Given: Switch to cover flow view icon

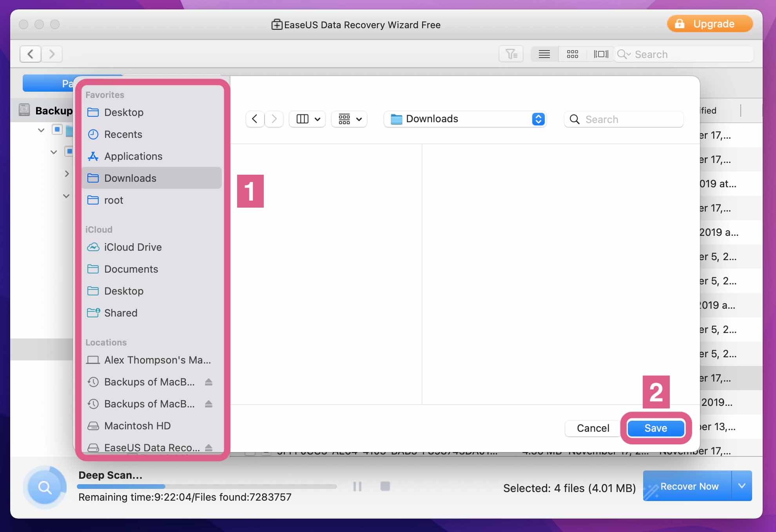Looking at the screenshot, I should [x=601, y=54].
